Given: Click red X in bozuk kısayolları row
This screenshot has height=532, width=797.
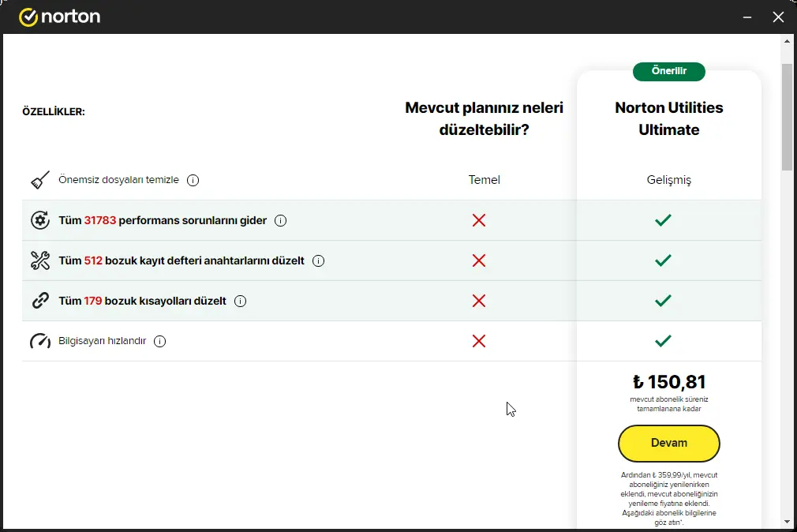Looking at the screenshot, I should 479,301.
